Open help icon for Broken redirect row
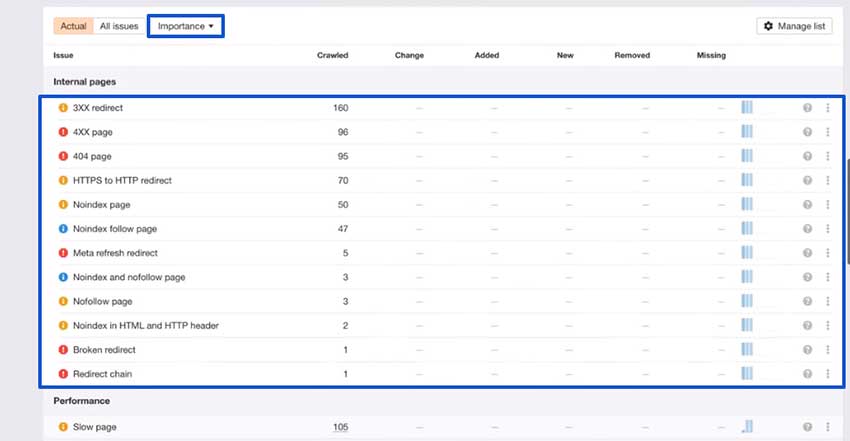 pos(807,349)
